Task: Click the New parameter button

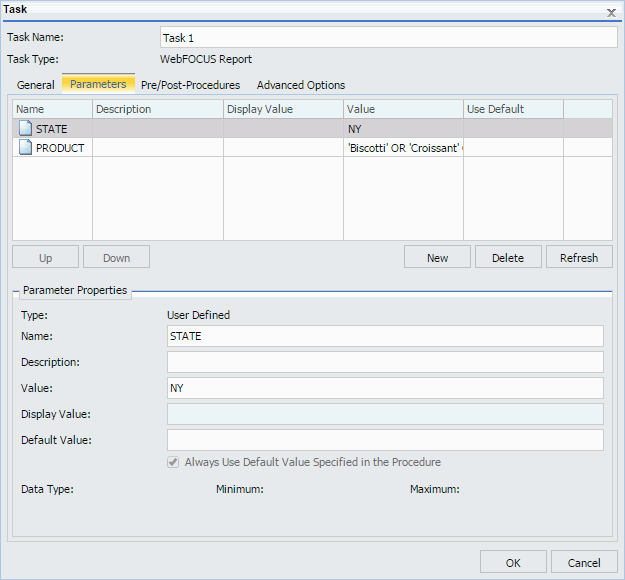Action: [437, 257]
